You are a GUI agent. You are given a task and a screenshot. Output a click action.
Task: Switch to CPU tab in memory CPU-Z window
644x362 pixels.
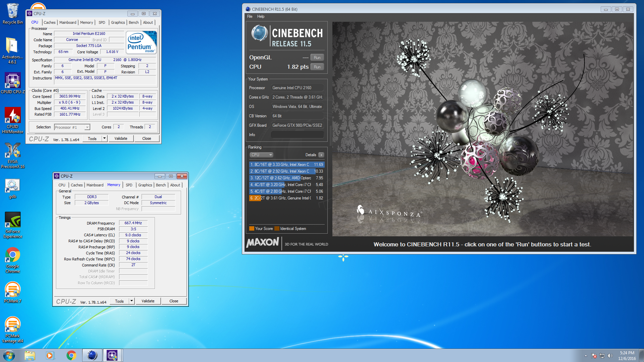click(62, 185)
